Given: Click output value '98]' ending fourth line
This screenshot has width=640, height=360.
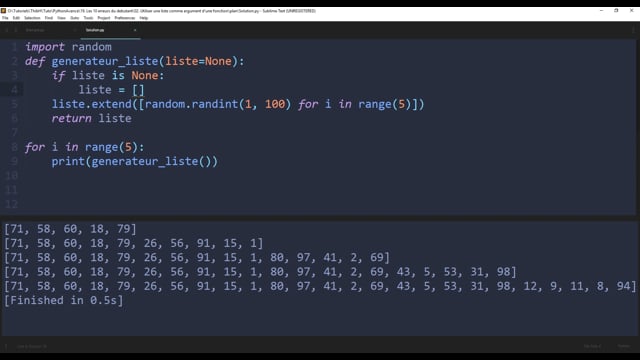Looking at the screenshot, I should (x=506, y=272).
